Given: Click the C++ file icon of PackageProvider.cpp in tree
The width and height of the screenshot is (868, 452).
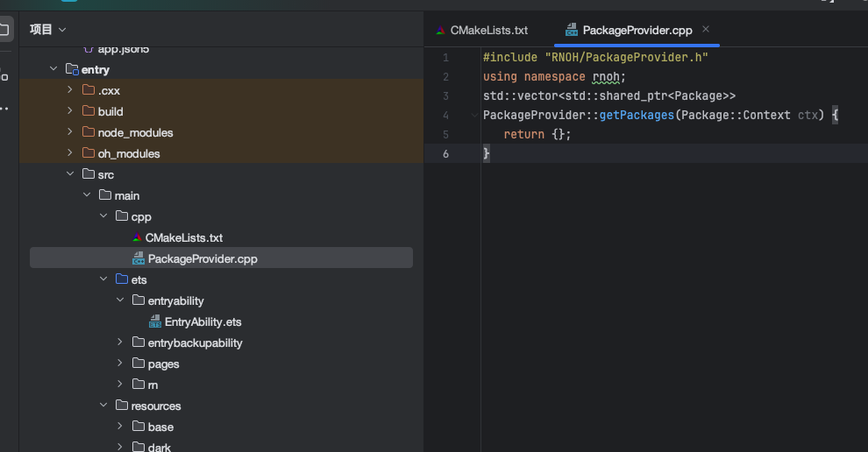Looking at the screenshot, I should coord(139,258).
